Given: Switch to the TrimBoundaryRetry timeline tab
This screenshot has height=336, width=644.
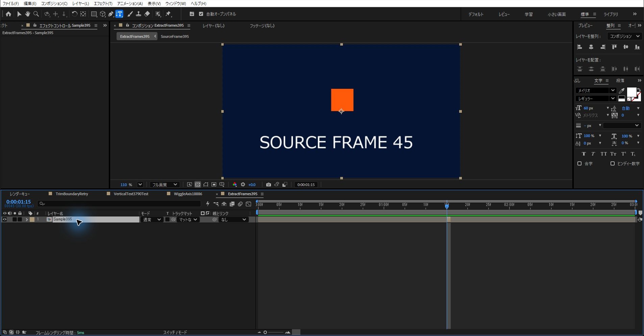Looking at the screenshot, I should click(72, 194).
